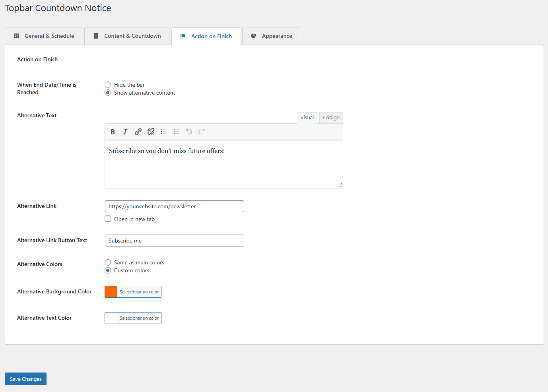548x392 pixels.
Task: Remove link formatting using the unlink icon
Action: pyautogui.click(x=151, y=132)
